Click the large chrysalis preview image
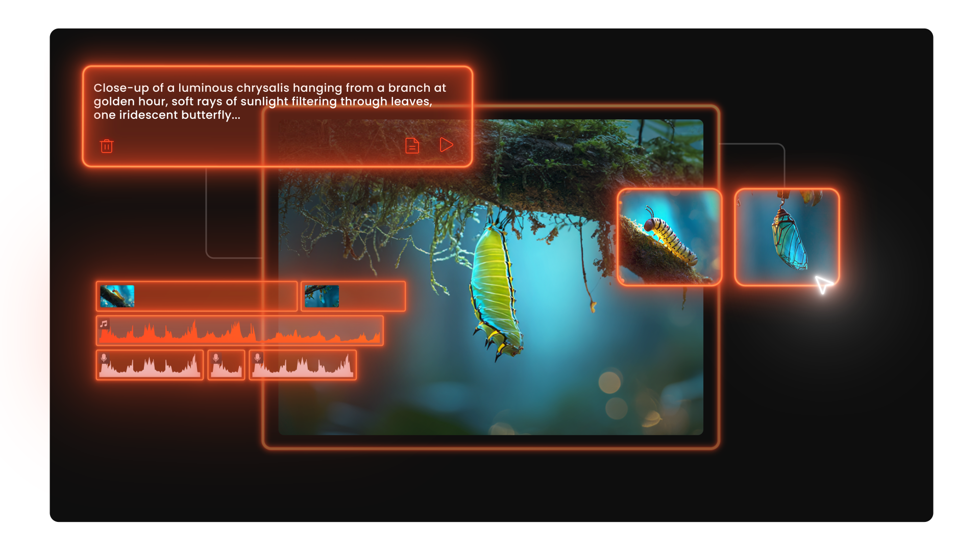The height and width of the screenshot is (551, 980). pos(491,277)
